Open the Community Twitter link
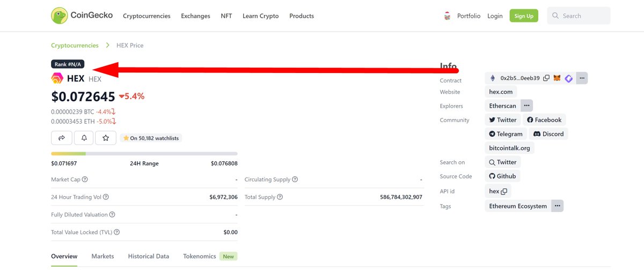The width and height of the screenshot is (644, 270). point(503,120)
